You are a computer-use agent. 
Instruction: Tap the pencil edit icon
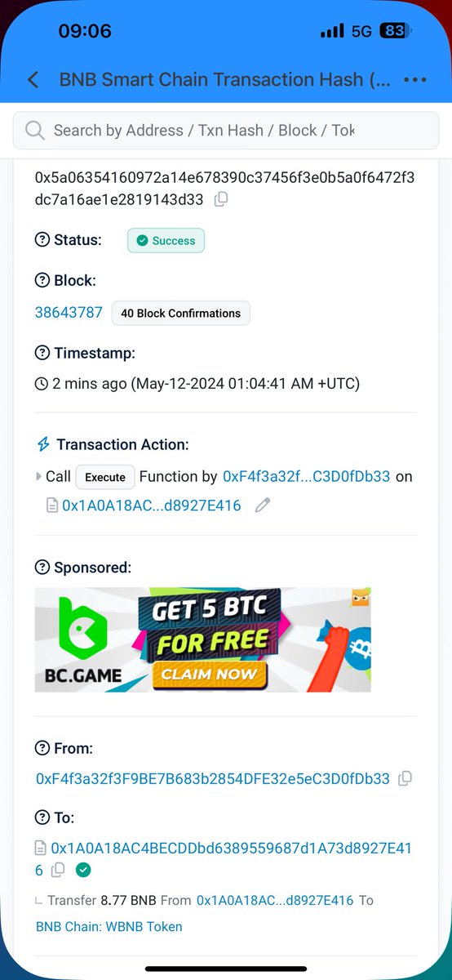(x=262, y=506)
